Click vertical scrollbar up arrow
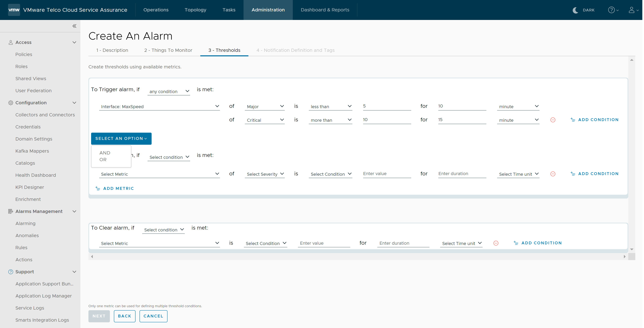The height and width of the screenshot is (328, 644). coord(631,60)
